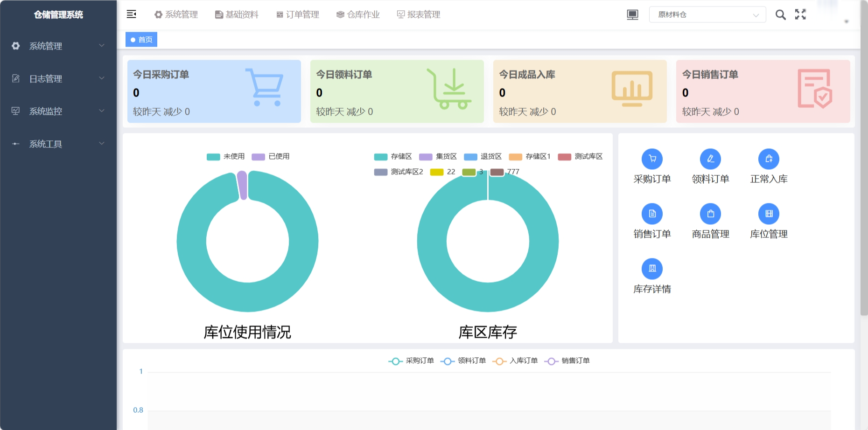868x430 pixels.
Task: Open the 库存详情 shortcut icon
Action: pyautogui.click(x=652, y=269)
